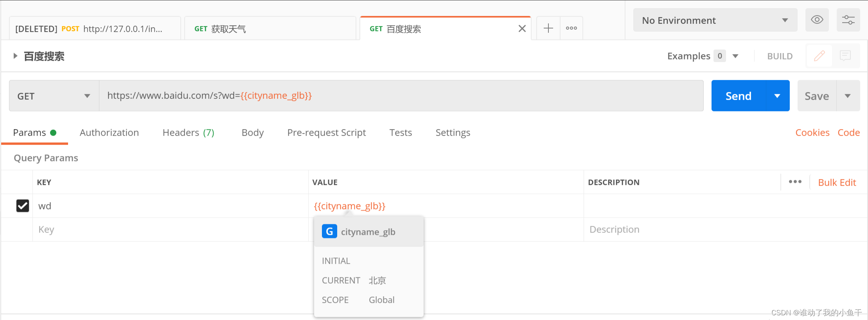
Task: Select cityname_glb in the variable popup
Action: pyautogui.click(x=368, y=232)
